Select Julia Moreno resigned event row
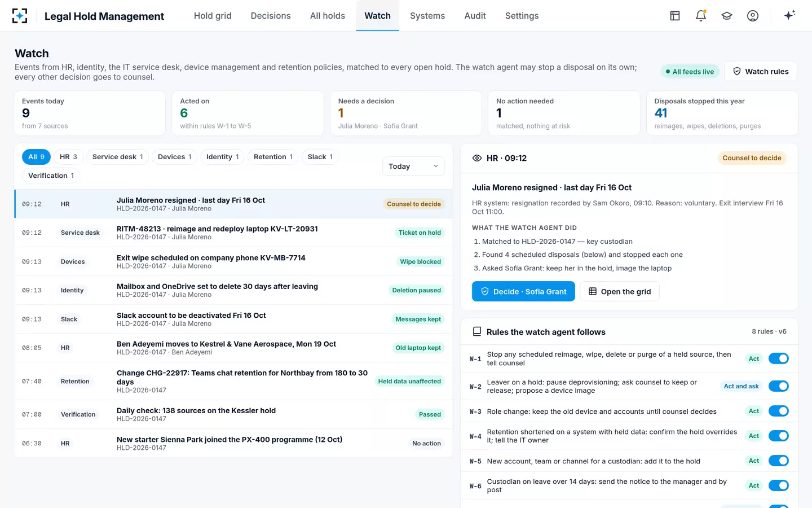The height and width of the screenshot is (508, 812). tap(233, 204)
